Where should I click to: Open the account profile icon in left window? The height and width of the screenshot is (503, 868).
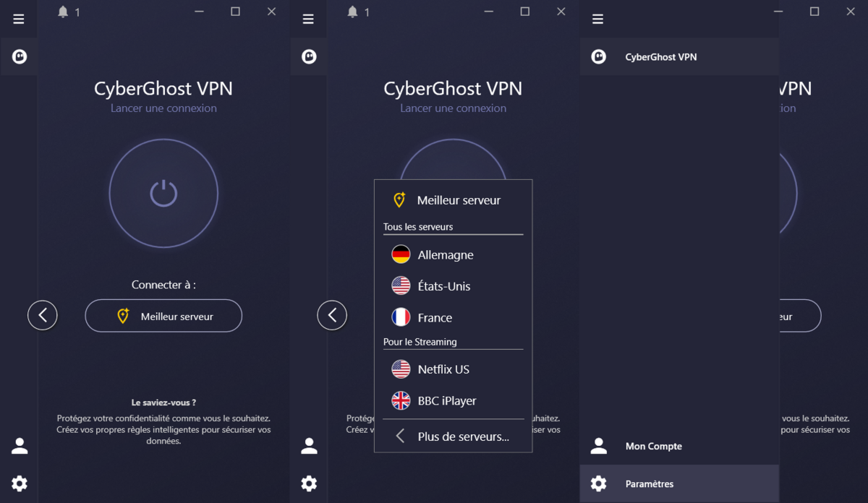[x=20, y=446]
